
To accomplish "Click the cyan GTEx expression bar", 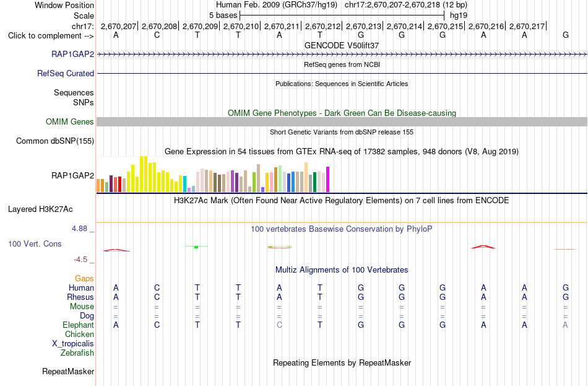I will click(x=184, y=184).
